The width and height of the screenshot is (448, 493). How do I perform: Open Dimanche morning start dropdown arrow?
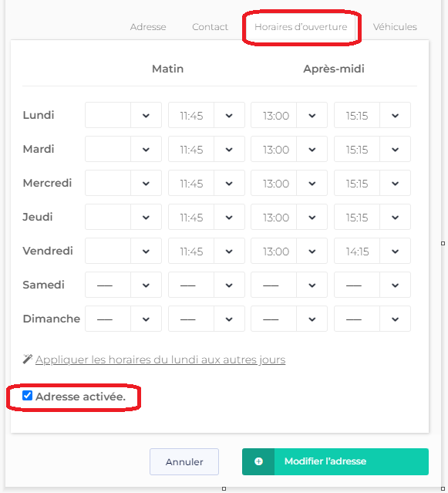click(146, 319)
